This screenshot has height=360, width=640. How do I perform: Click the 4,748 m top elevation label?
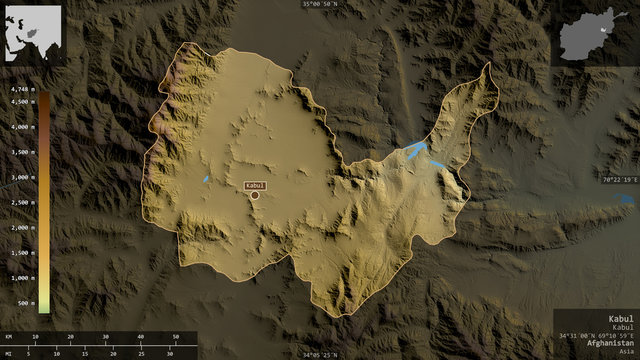(x=23, y=89)
